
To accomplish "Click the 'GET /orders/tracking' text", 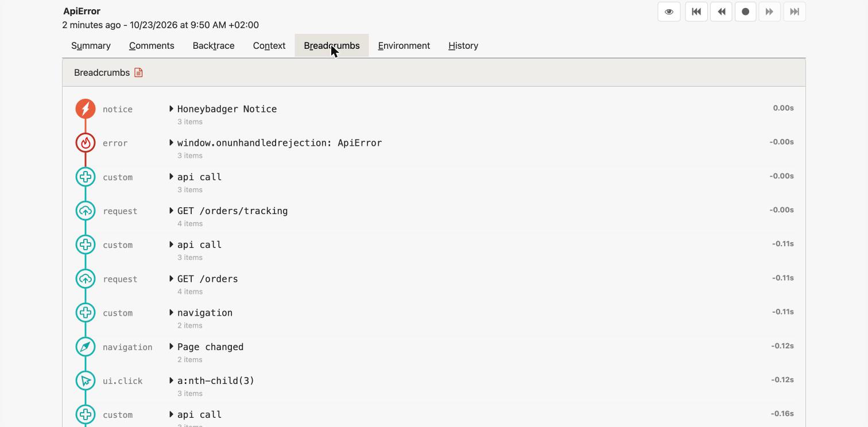I will [x=232, y=211].
